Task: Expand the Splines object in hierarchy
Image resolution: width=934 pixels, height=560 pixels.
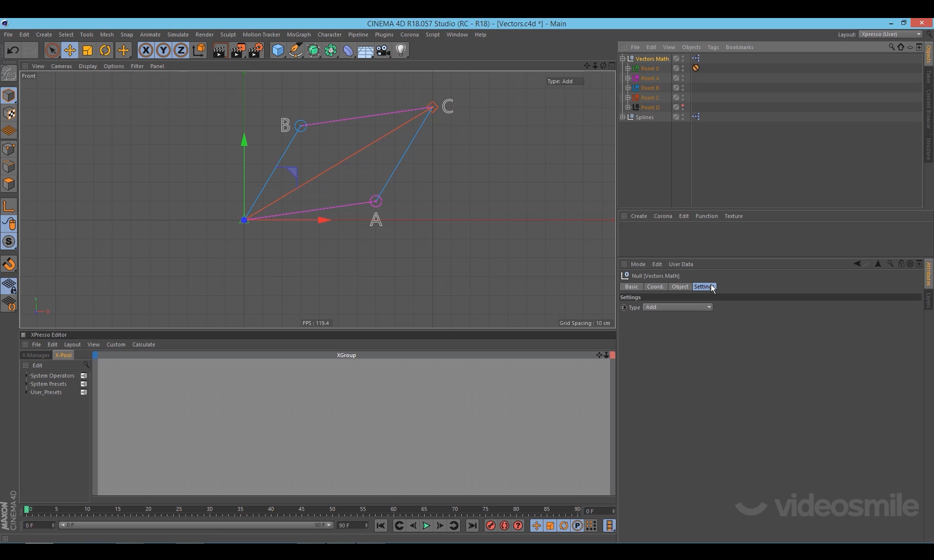Action: click(x=623, y=117)
